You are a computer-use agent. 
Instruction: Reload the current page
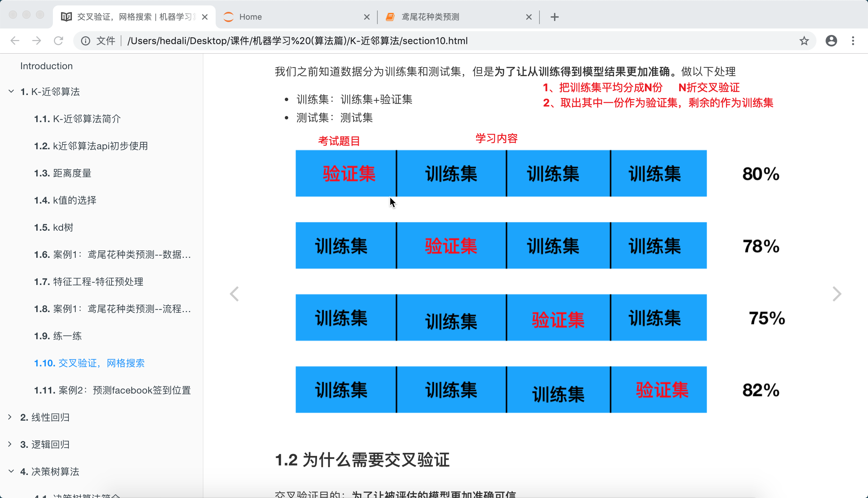(58, 41)
